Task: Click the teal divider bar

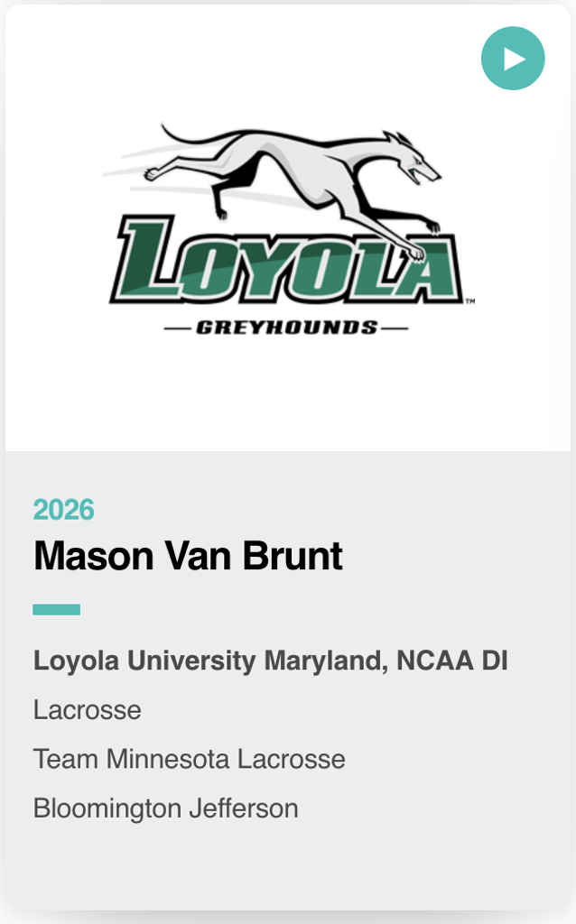Action: (x=56, y=610)
